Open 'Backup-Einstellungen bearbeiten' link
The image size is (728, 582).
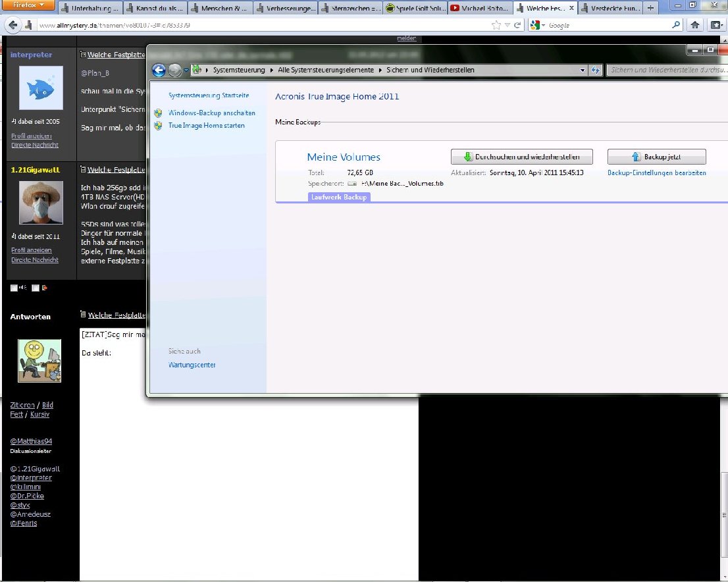[x=656, y=172]
